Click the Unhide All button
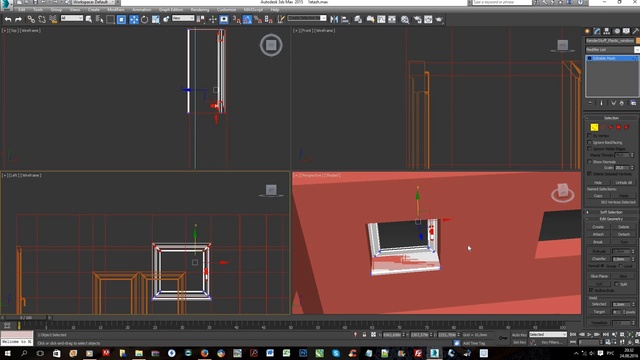This screenshot has height=360, width=640. coord(624,182)
